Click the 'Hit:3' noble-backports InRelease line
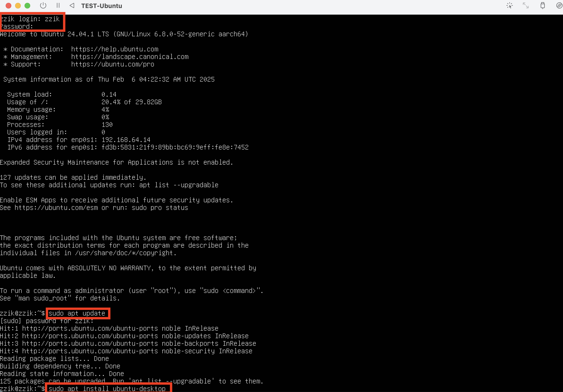Screen dimensions: 563x392 pyautogui.click(x=128, y=343)
